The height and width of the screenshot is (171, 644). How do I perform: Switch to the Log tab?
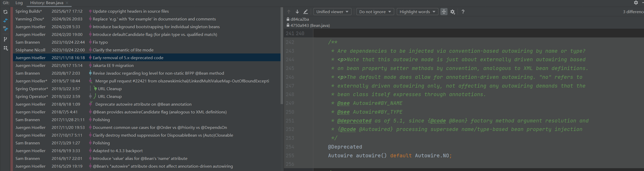pyautogui.click(x=19, y=3)
